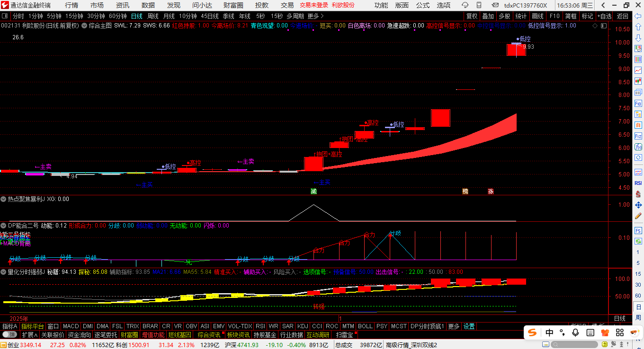
Task: Select the pencil drawing icon in sidebar
Action: (x=638, y=217)
